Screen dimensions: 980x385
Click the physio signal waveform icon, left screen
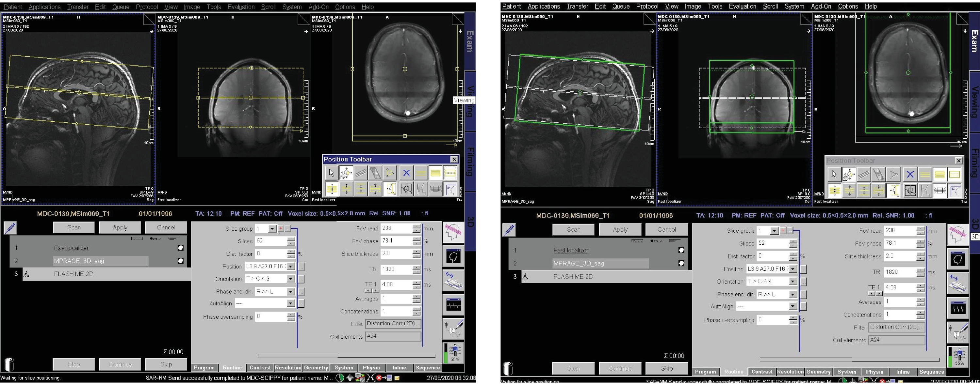(x=453, y=305)
